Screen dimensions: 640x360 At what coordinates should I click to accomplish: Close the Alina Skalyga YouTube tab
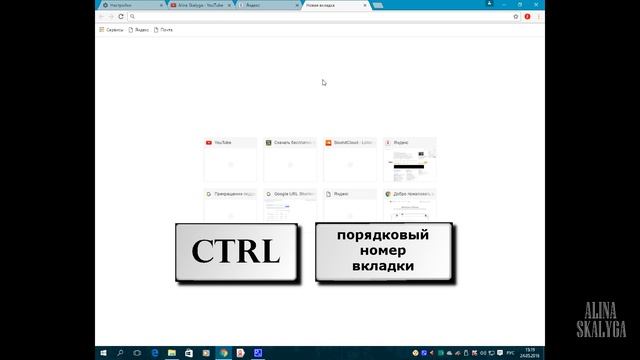pyautogui.click(x=229, y=5)
